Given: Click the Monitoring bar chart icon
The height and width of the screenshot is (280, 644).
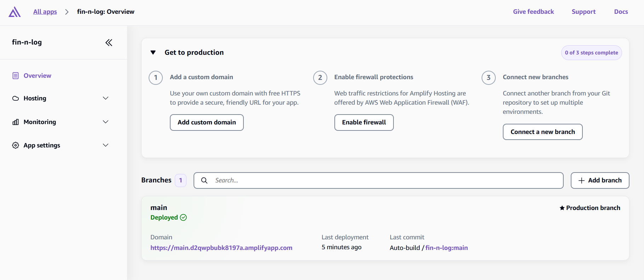Looking at the screenshot, I should coord(16,122).
